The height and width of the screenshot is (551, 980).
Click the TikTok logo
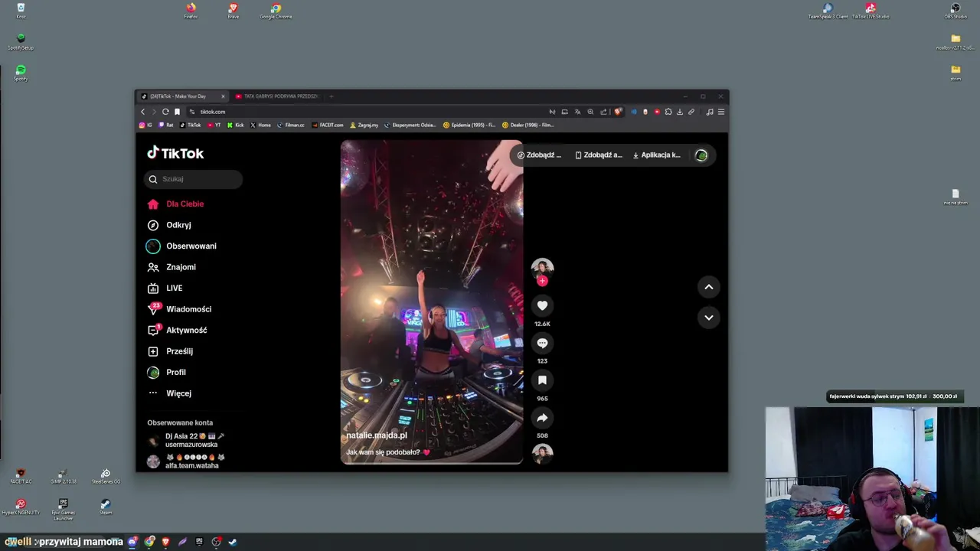(175, 153)
